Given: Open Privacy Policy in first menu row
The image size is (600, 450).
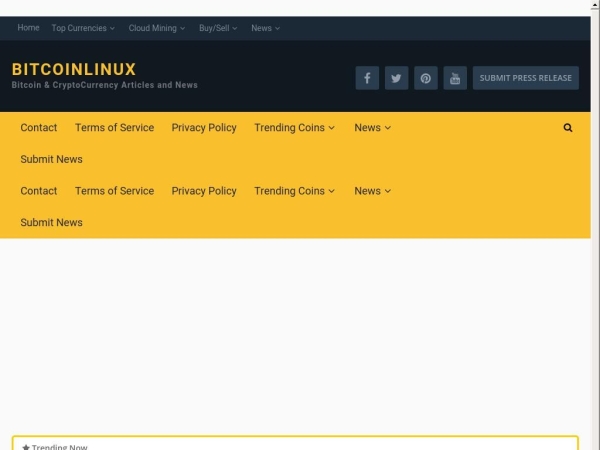Looking at the screenshot, I should click(x=204, y=128).
